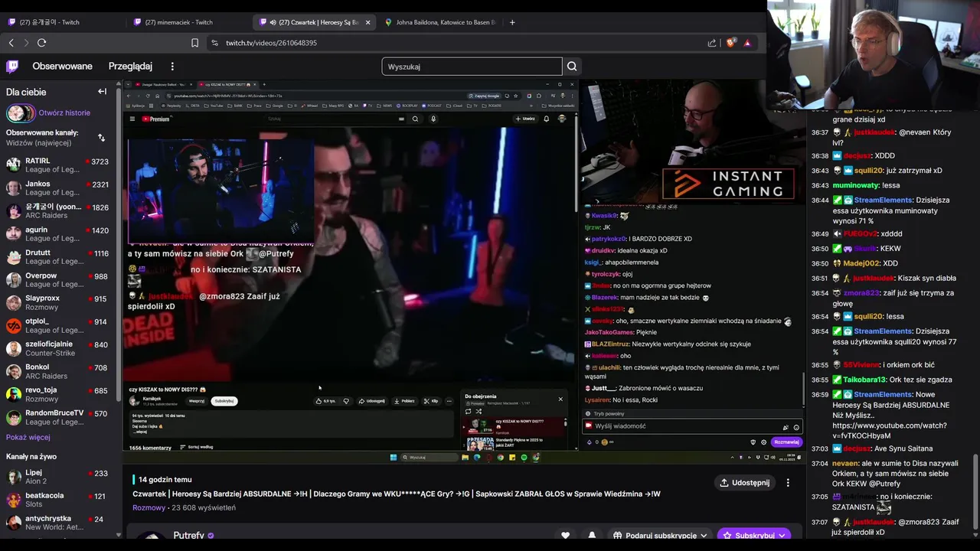Open the Putrefy channel name
Image resolution: width=980 pixels, height=551 pixels.
188,536
